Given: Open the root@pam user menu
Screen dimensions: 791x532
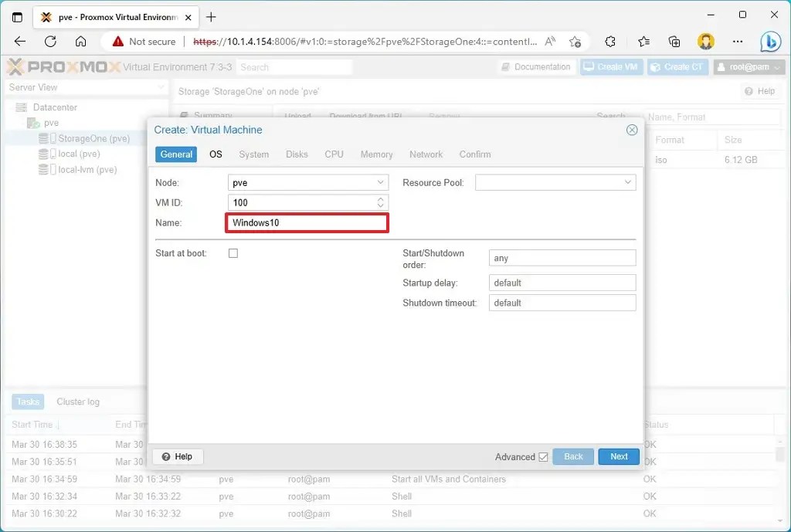Looking at the screenshot, I should [x=748, y=66].
